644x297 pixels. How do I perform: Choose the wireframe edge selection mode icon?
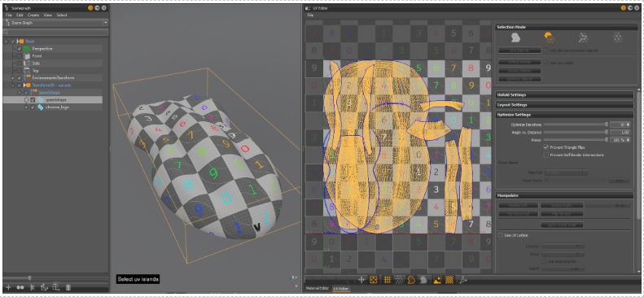583,37
